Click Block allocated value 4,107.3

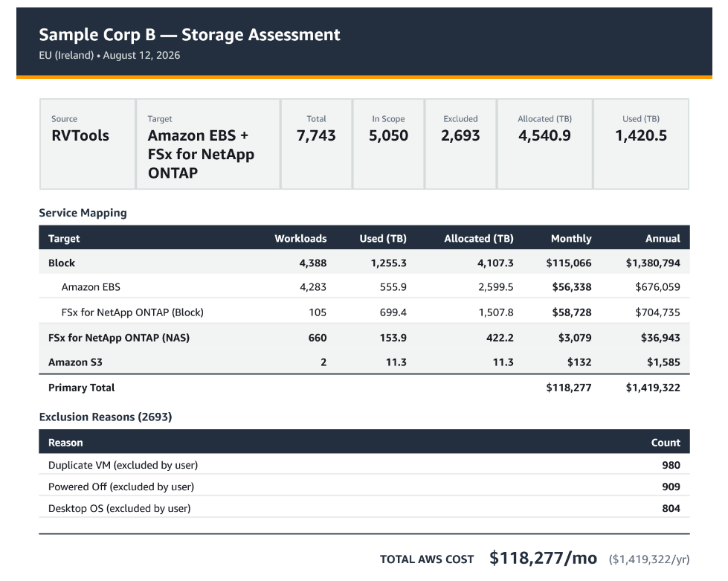click(495, 263)
